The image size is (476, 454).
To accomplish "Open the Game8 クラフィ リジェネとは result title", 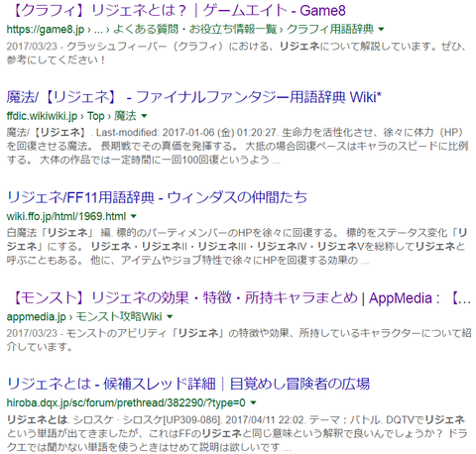I will pos(178,11).
